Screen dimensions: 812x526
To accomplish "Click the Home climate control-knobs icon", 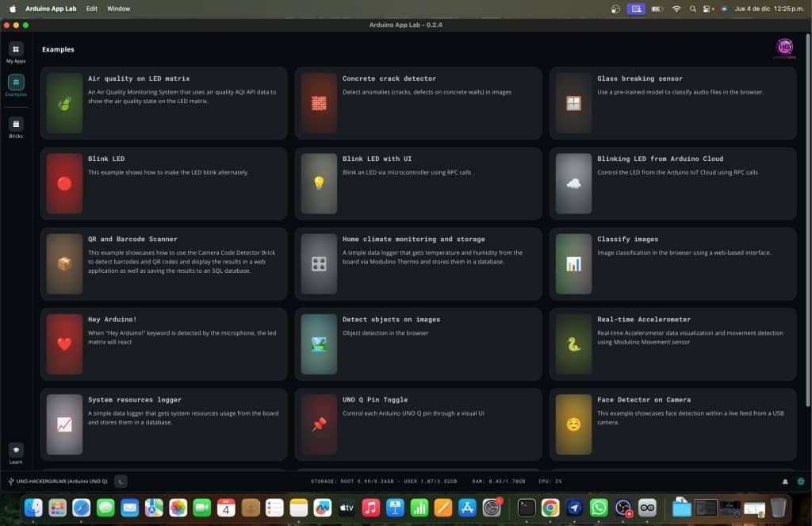I will click(x=319, y=263).
